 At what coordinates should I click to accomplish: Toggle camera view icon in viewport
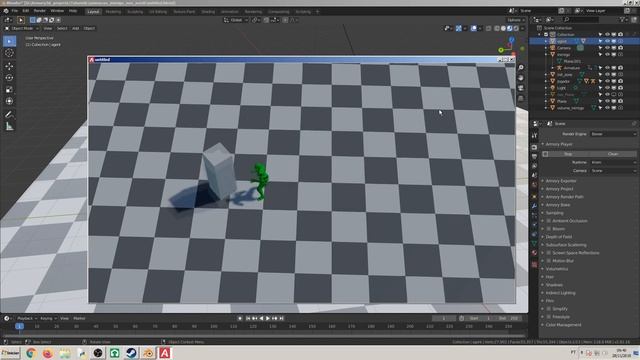point(521,88)
